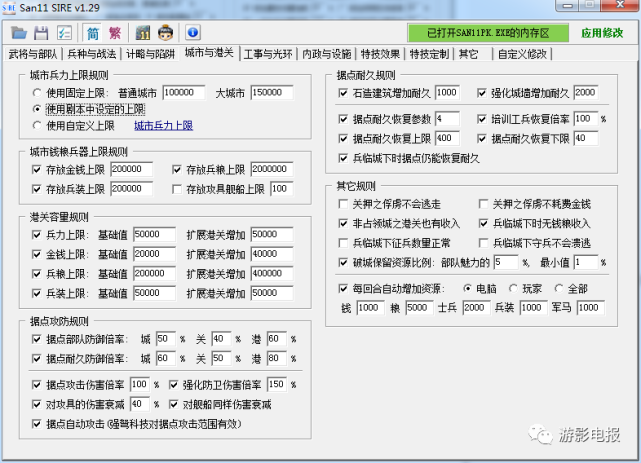Open the 武将与部队 tab
This screenshot has width=641, height=463.
(33, 54)
